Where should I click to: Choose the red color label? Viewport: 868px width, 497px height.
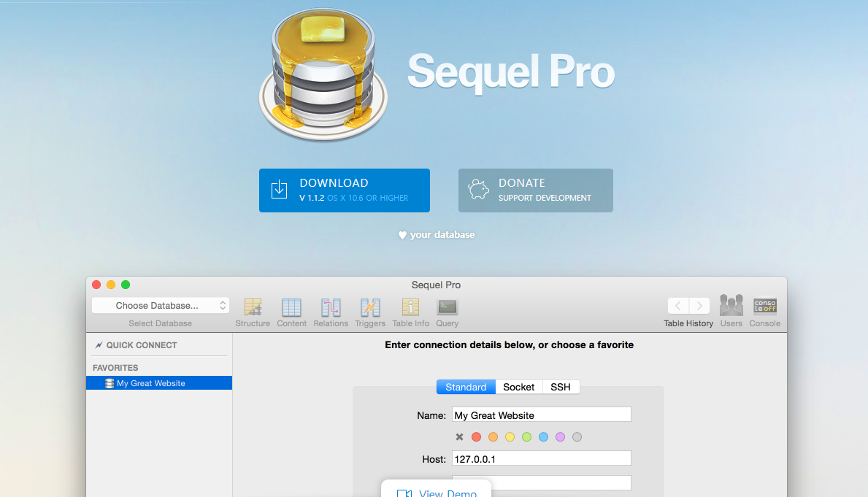point(476,436)
